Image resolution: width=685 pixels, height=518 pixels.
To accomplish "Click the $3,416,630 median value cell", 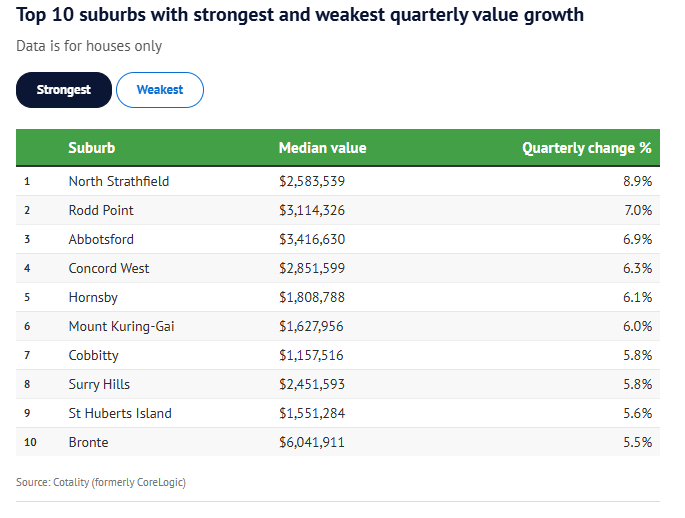I will point(312,239).
